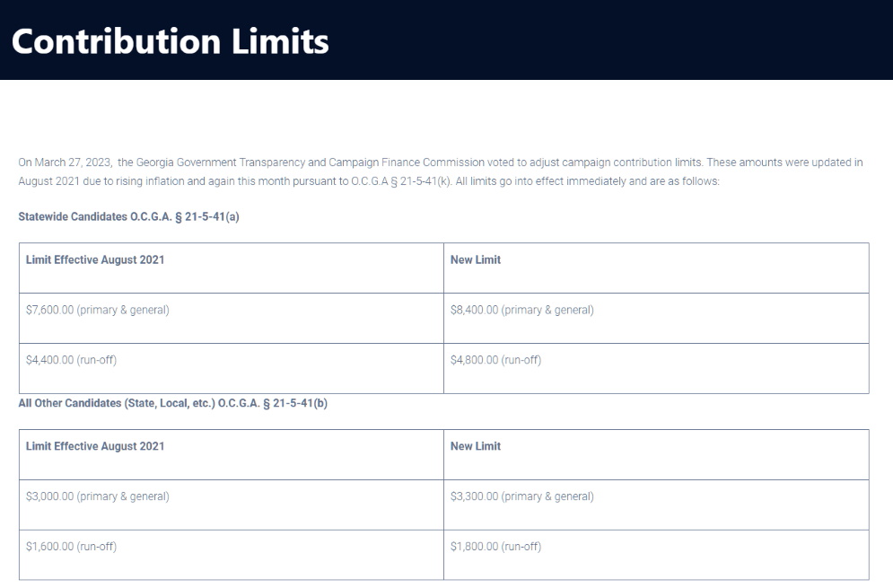Screen dimensions: 893x588
Task: Select the $4,400.00 run-off cell
Action: [232, 368]
